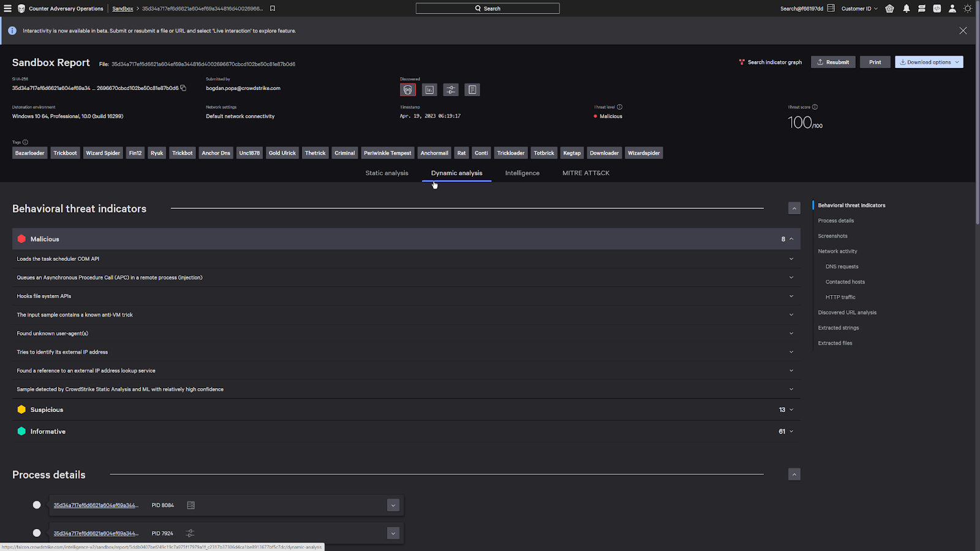980x551 pixels.
Task: Show the Threat level info tooltip icon
Action: click(619, 107)
